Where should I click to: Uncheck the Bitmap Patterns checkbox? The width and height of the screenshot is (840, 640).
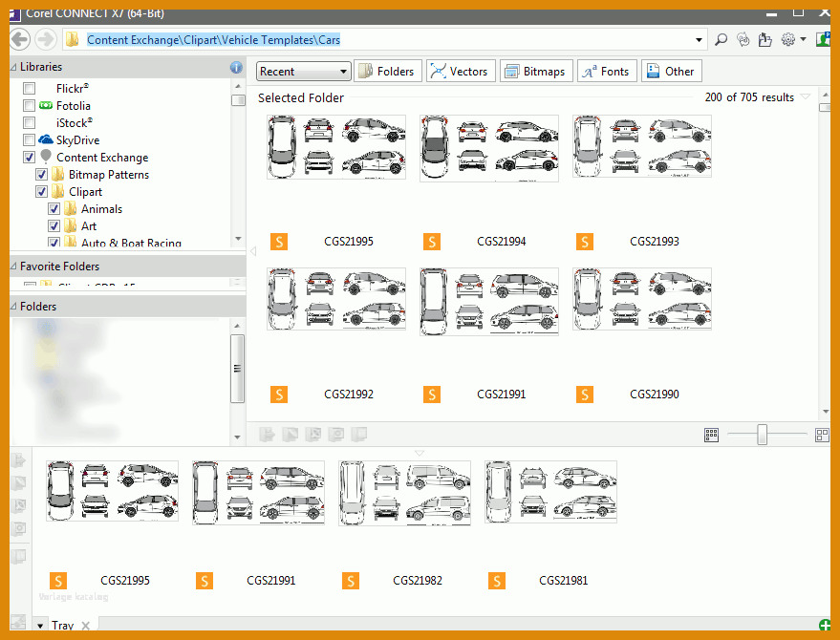[x=41, y=174]
